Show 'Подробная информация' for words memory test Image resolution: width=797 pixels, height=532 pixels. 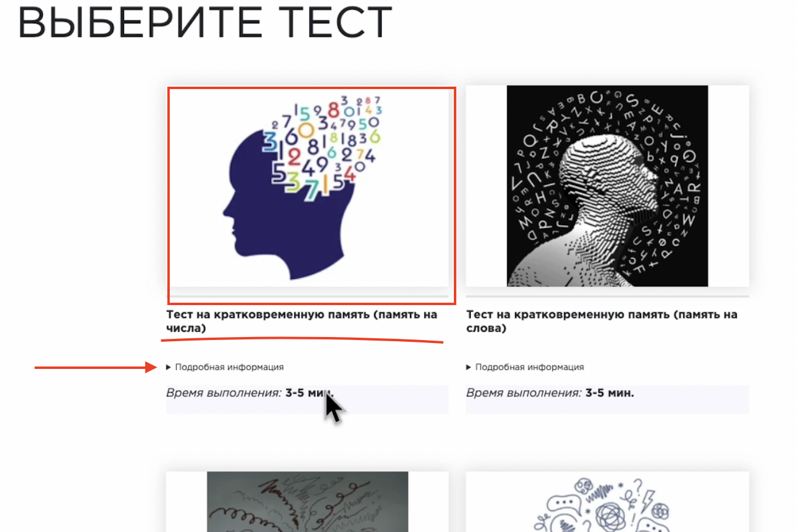530,367
